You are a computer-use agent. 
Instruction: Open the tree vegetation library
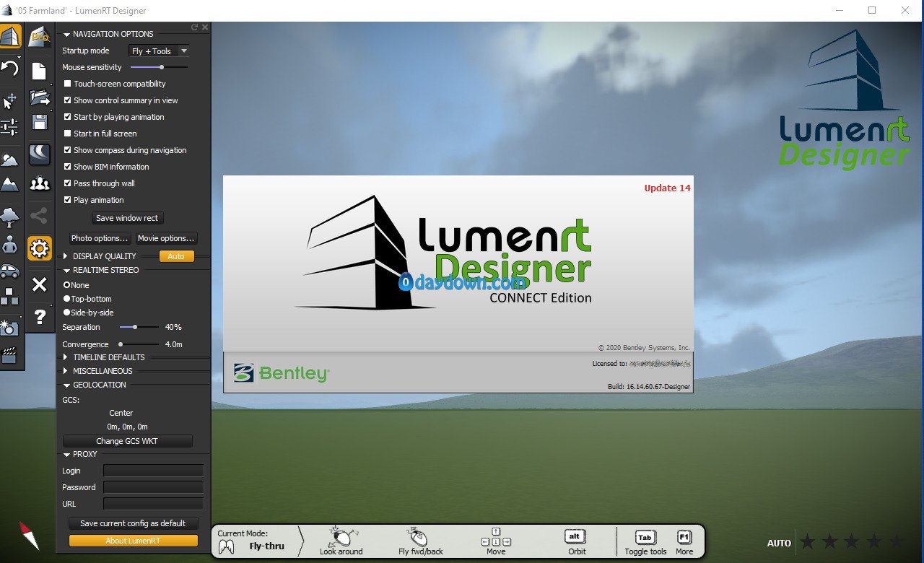pyautogui.click(x=10, y=217)
